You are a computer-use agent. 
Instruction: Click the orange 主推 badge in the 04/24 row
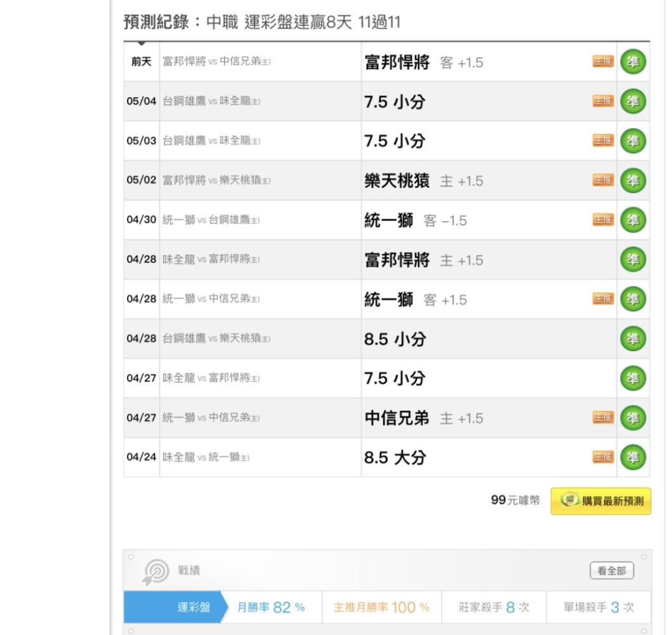pos(603,457)
